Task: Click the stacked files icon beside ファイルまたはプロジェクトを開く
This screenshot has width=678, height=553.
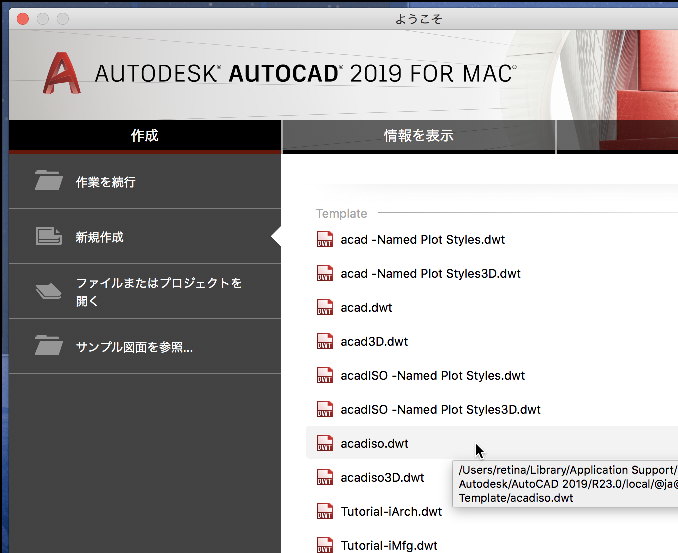Action: point(48,291)
